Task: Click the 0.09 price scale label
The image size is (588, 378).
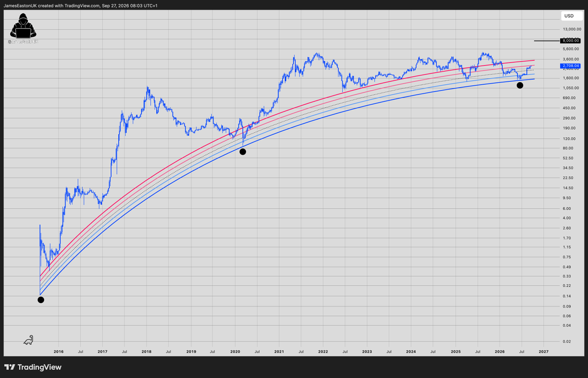Action: pos(568,306)
